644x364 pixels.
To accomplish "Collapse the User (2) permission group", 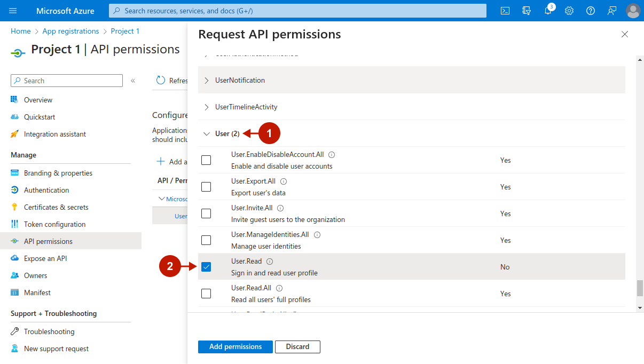I will [x=207, y=134].
